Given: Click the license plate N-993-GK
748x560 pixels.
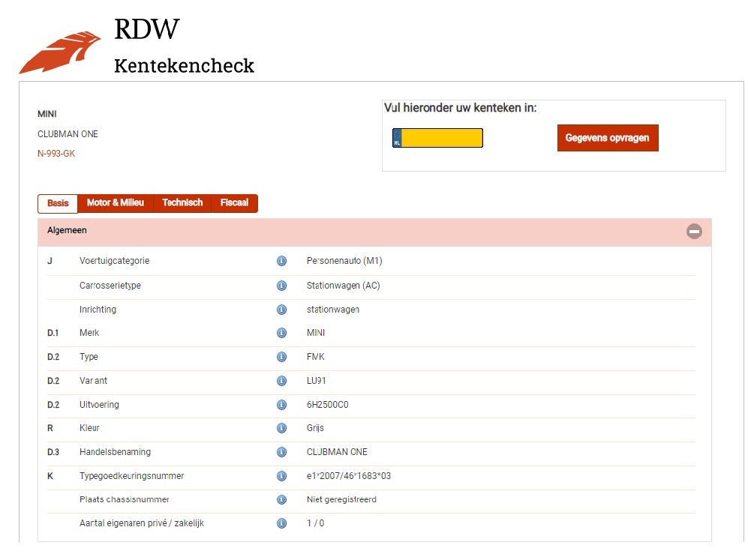Looking at the screenshot, I should coord(56,154).
